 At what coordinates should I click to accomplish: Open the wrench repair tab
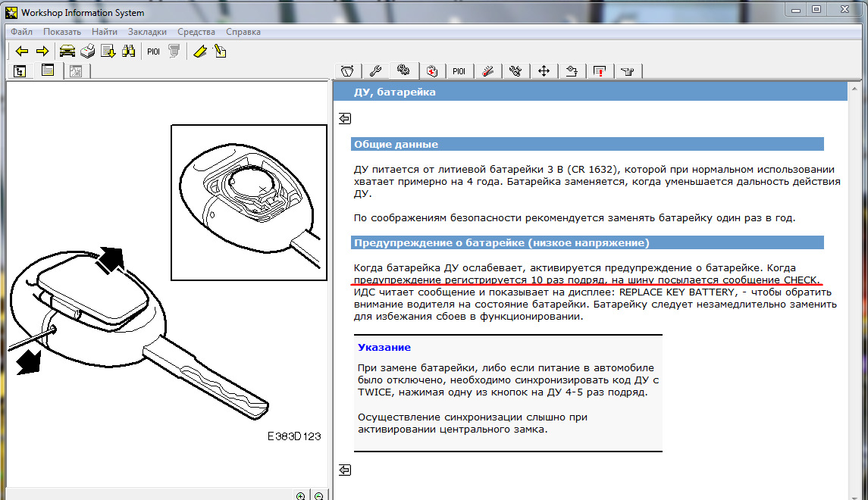(x=375, y=71)
